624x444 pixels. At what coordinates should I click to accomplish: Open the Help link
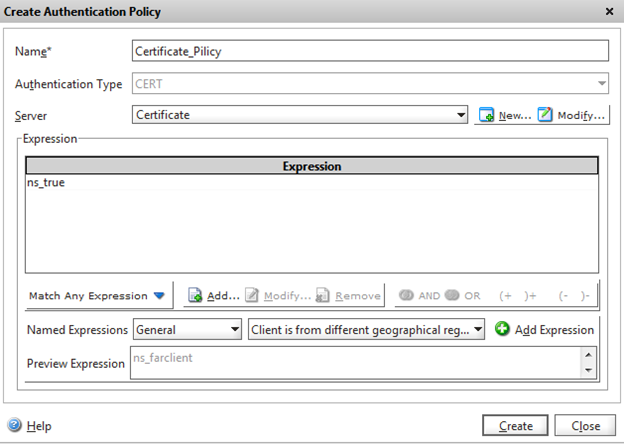39,426
